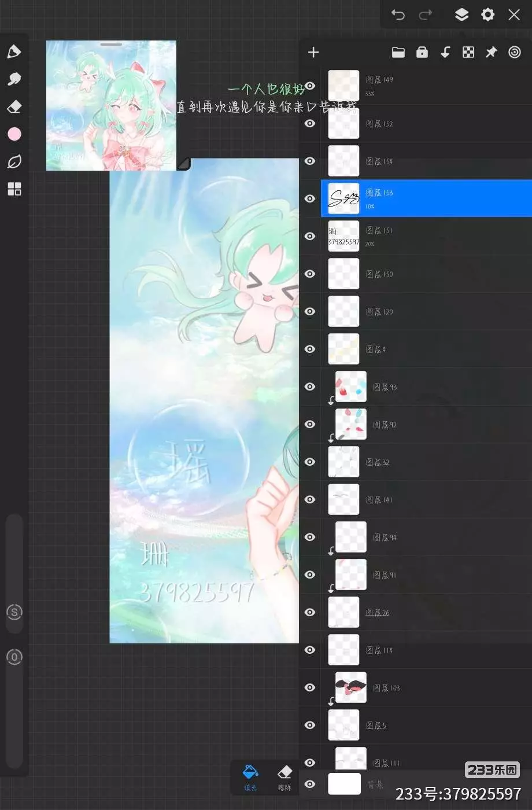Hide layer 图层149 with its eye icon
Screen dimensions: 532x810
310,86
